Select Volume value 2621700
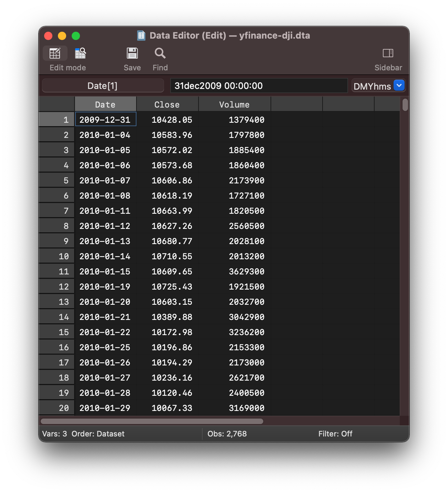 235,378
